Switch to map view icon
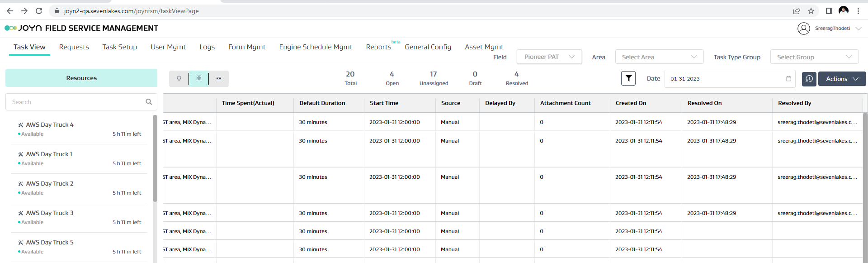Image resolution: width=868 pixels, height=263 pixels. (x=179, y=78)
